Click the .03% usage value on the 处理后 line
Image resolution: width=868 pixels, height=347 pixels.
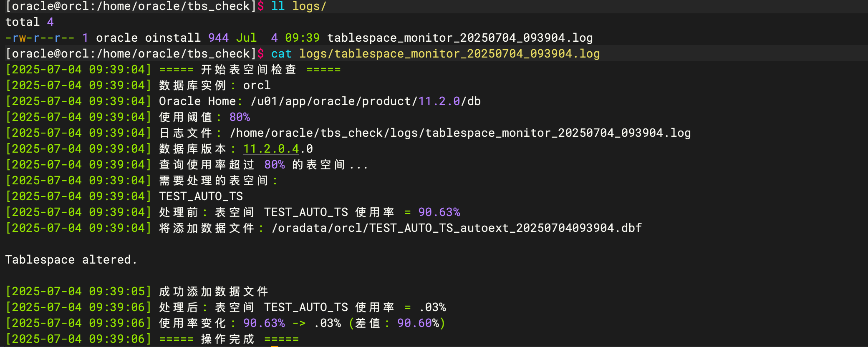(x=433, y=307)
